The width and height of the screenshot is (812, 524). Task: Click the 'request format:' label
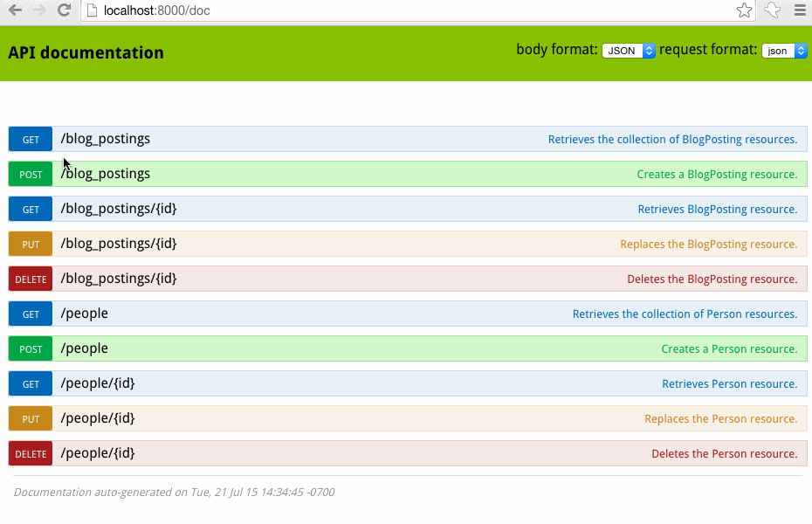pos(708,50)
